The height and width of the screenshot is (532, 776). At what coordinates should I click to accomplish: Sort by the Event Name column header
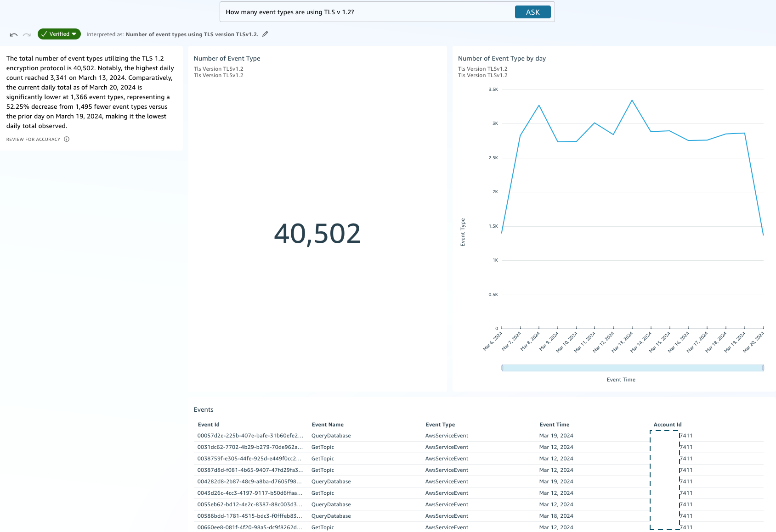328,425
